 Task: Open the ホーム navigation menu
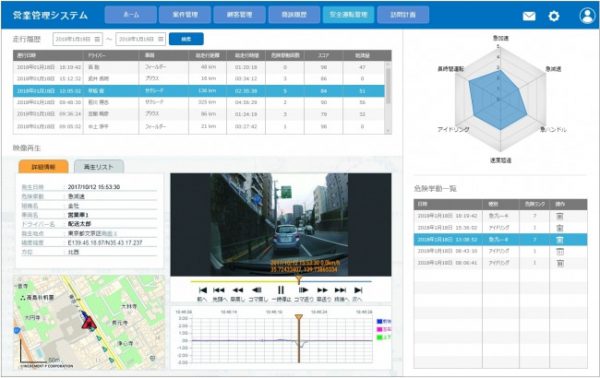131,15
